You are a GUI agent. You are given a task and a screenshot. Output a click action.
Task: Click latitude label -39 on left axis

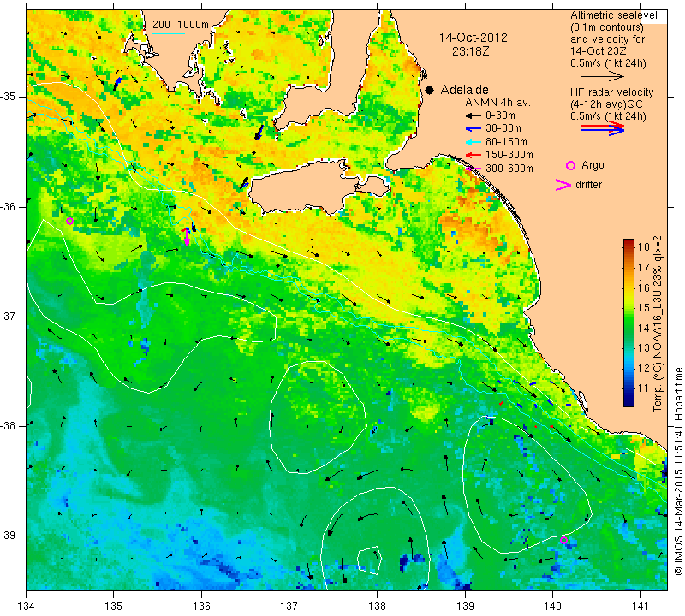coord(9,536)
